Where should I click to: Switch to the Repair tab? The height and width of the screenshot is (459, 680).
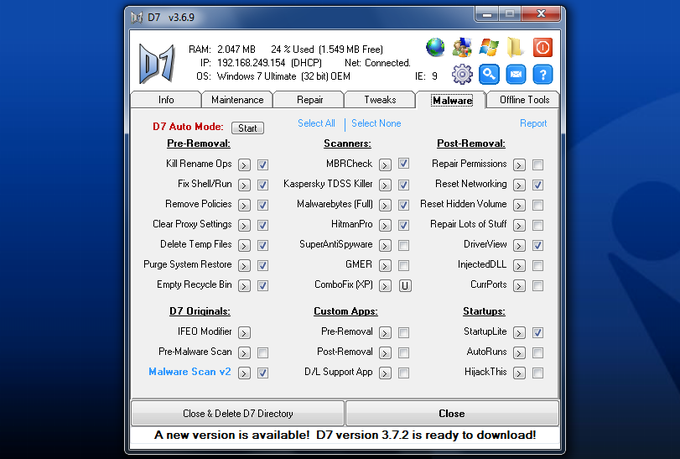point(309,100)
